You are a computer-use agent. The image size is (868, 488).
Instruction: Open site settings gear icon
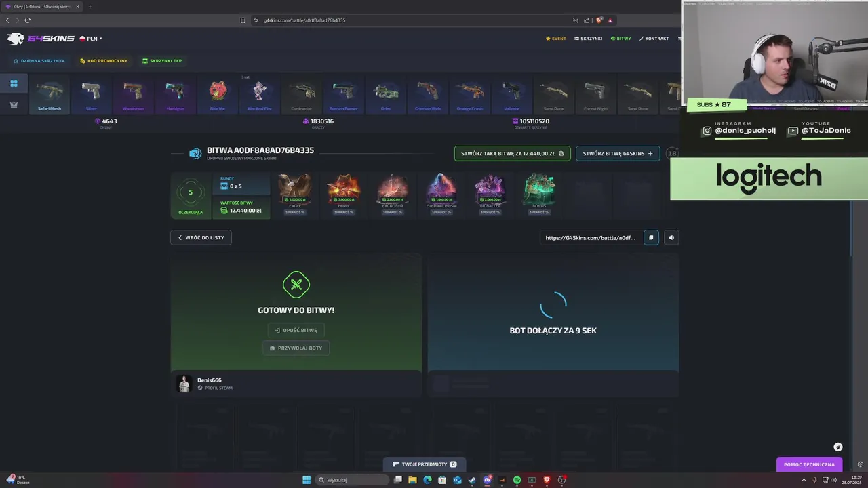[861, 464]
